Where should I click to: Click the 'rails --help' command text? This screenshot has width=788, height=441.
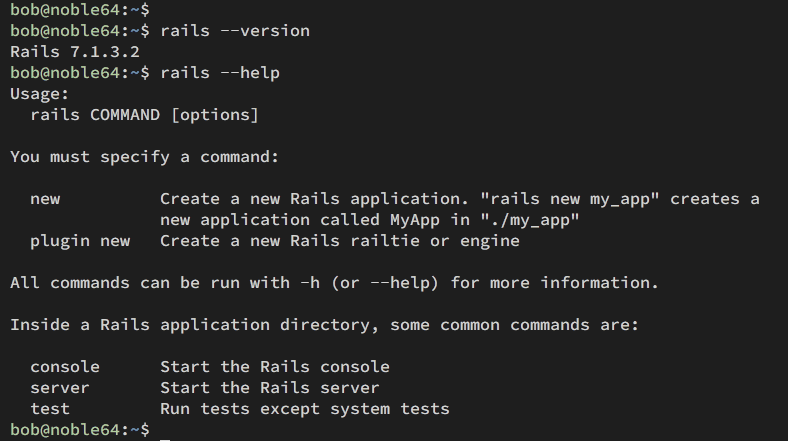[x=220, y=73]
